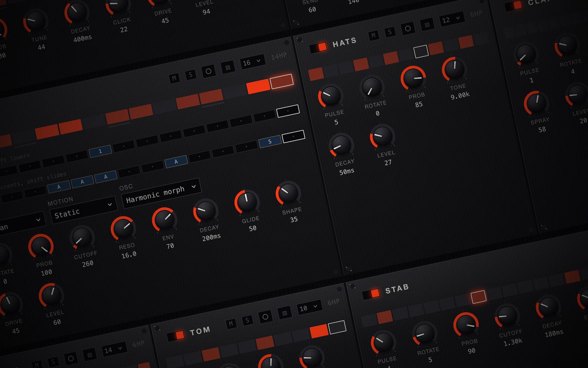Click the STAB CUTOFF knob set to 1.30k
Viewport: 588px width, 368px height.
point(507,316)
